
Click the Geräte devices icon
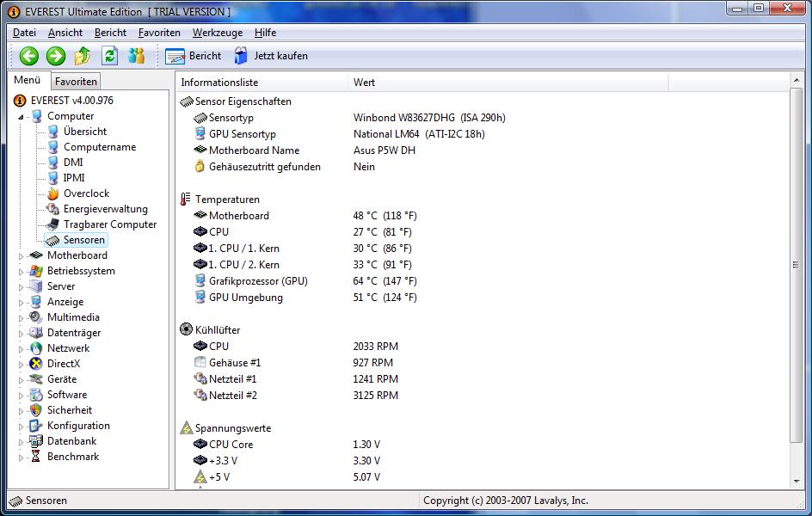pos(36,379)
